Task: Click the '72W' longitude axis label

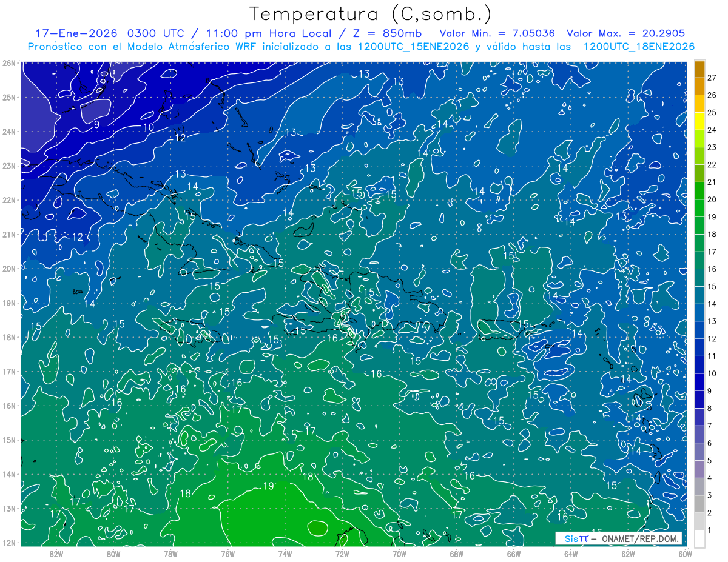Action: coord(342,553)
